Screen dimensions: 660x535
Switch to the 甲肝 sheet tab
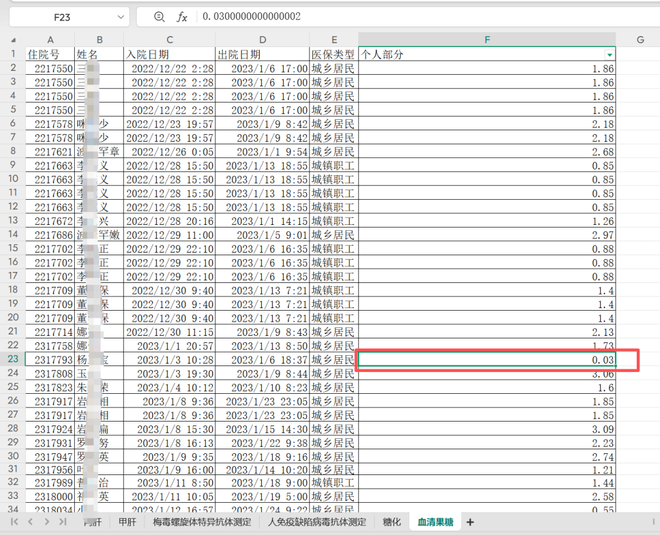click(126, 522)
